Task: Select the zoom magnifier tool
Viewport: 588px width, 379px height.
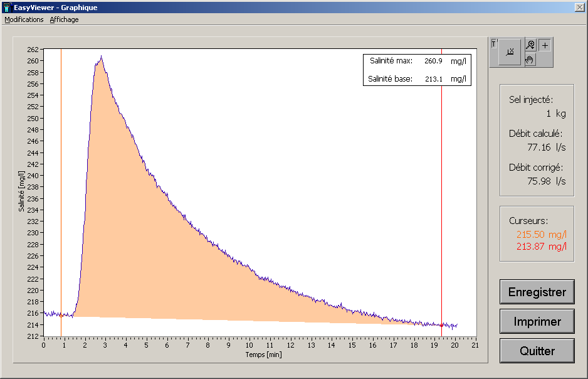Action: point(529,43)
